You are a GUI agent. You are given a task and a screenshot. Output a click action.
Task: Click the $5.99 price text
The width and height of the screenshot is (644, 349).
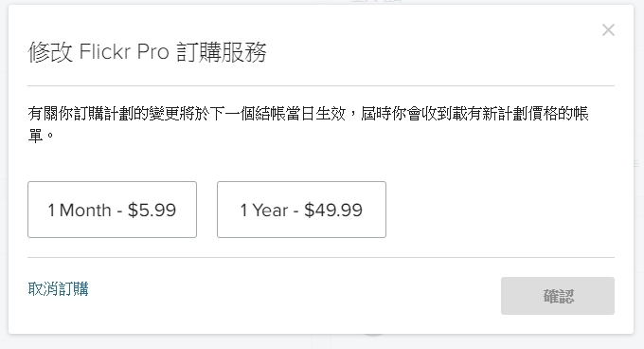152,210
